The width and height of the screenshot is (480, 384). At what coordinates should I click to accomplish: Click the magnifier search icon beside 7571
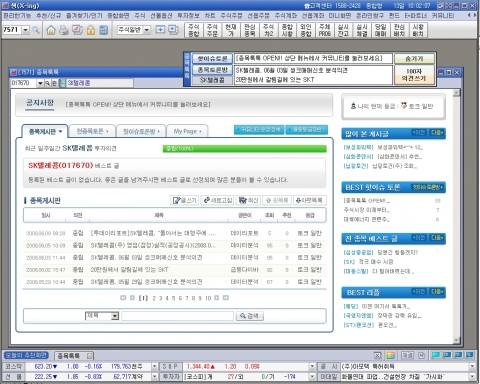point(36,30)
